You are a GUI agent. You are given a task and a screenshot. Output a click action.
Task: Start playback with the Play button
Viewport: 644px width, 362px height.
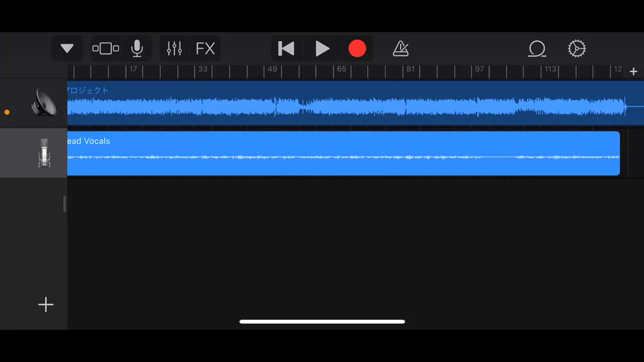coord(322,48)
